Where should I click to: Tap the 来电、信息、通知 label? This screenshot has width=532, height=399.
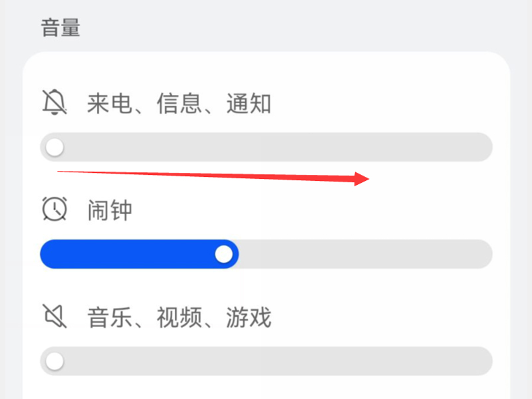[x=179, y=104]
